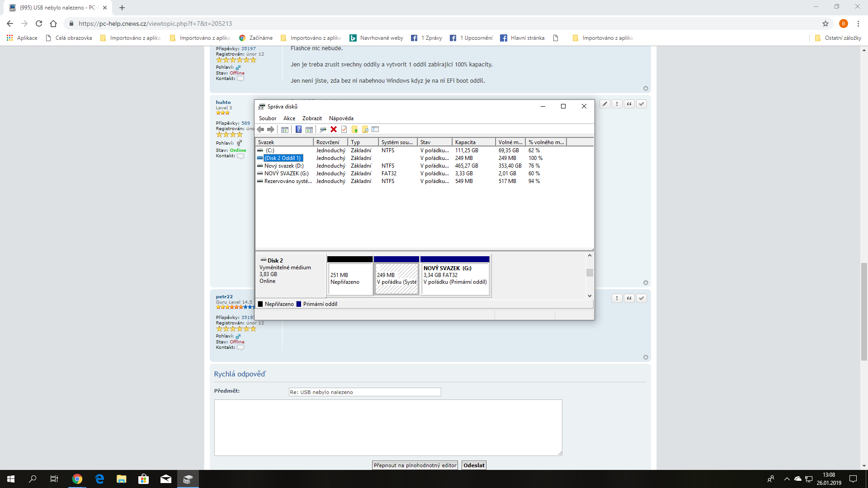Click the edit pencil icon on huhto's post
The width and height of the screenshot is (868, 488).
604,104
